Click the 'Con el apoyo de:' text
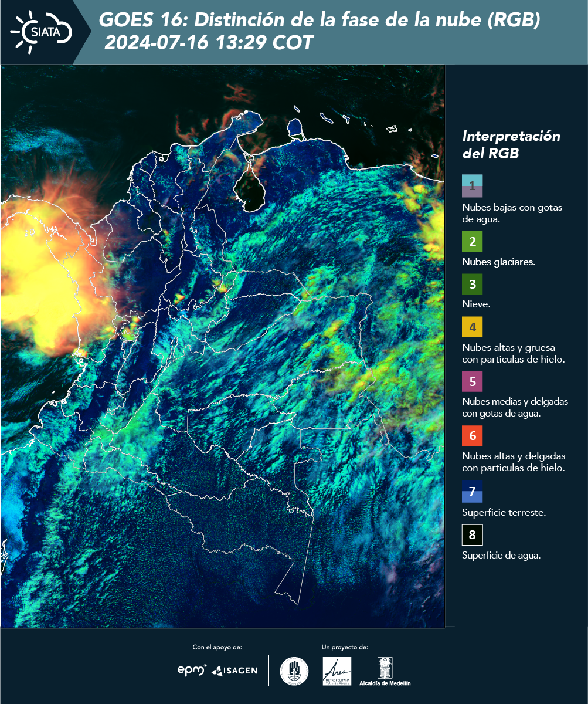The height and width of the screenshot is (704, 588). [x=217, y=647]
